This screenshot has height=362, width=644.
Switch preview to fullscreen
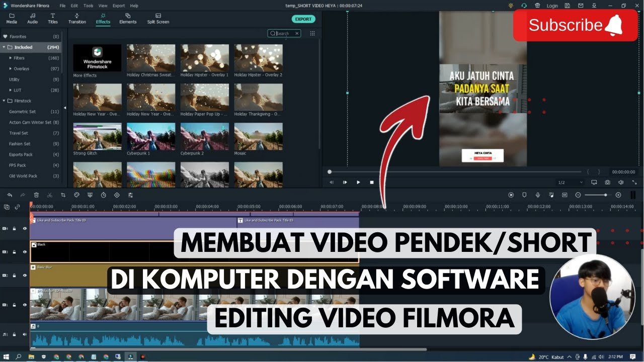tap(634, 182)
